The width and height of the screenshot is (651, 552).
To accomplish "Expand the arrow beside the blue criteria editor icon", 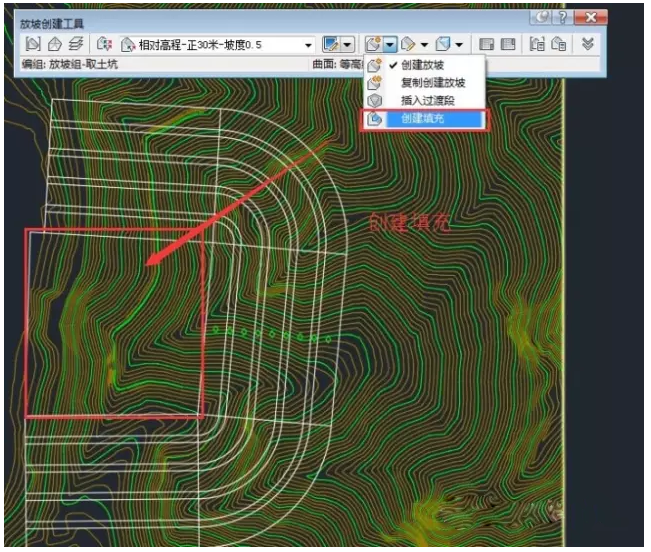I will [348, 45].
